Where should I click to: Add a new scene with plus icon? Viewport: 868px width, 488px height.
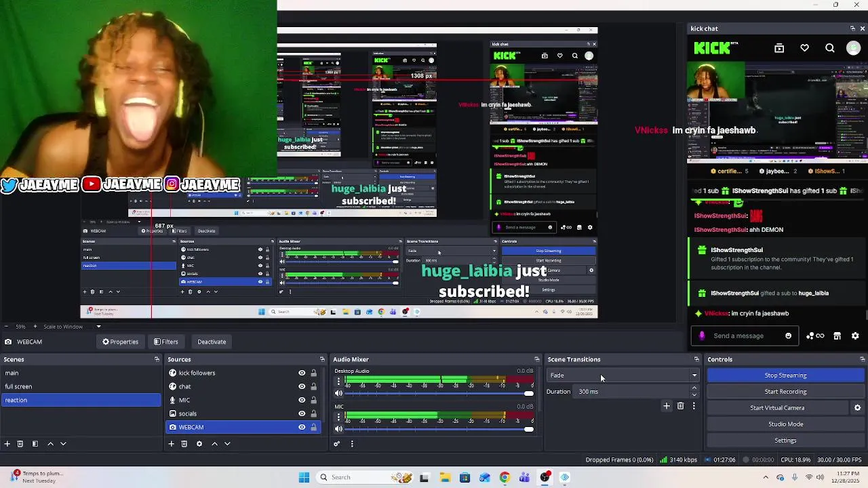(x=7, y=444)
